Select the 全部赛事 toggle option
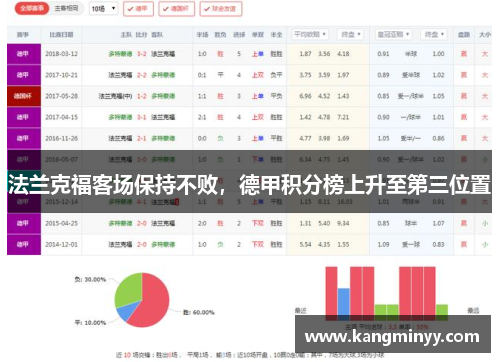This screenshot has width=500, height=362. point(32,9)
